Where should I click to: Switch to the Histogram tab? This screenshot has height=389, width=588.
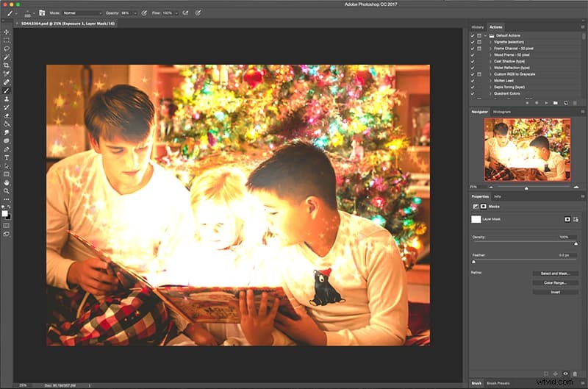click(502, 112)
